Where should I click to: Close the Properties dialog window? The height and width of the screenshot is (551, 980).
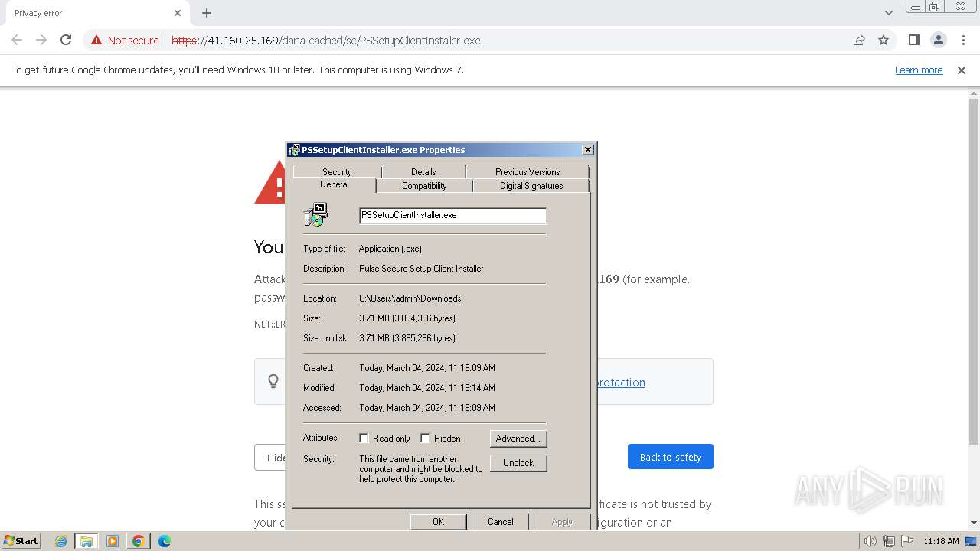point(588,150)
